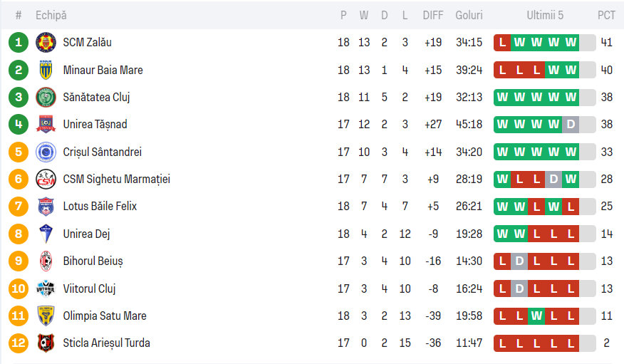
Task: Click the Ultimii 5 column header
Action: [545, 15]
